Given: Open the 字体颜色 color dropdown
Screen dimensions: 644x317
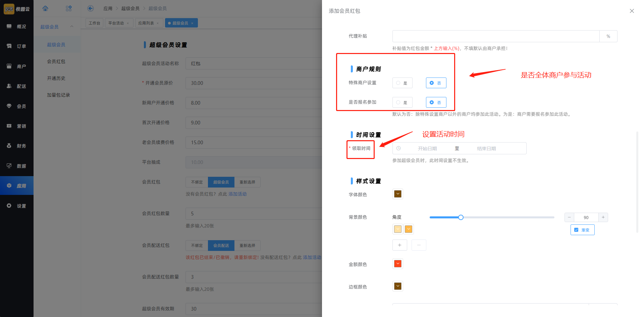Looking at the screenshot, I should 398,194.
